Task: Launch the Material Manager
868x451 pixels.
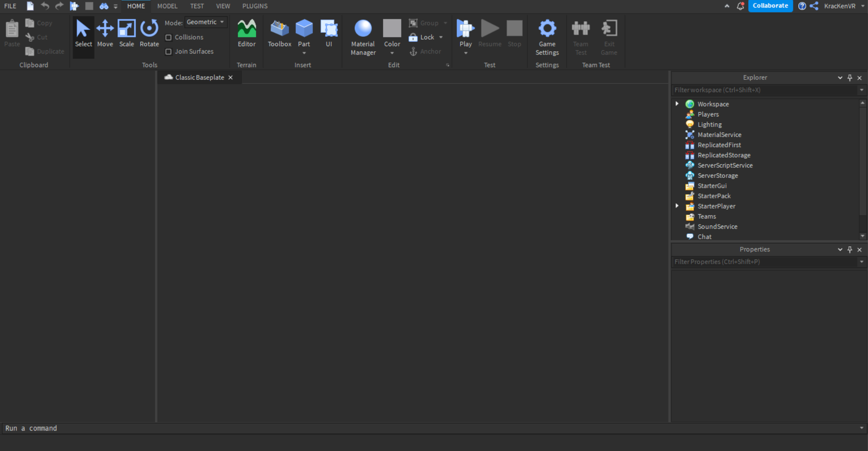Action: [x=363, y=37]
